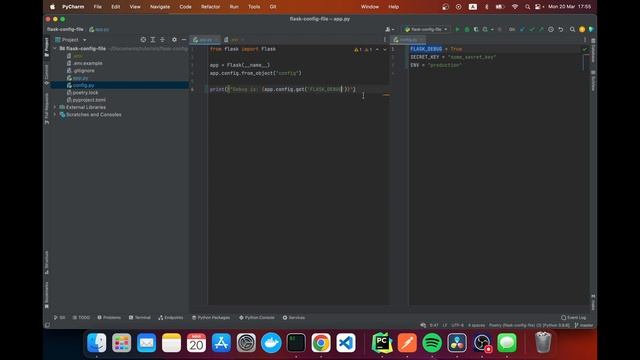The height and width of the screenshot is (360, 640).
Task: Open the Problems tool window
Action: 109,318
